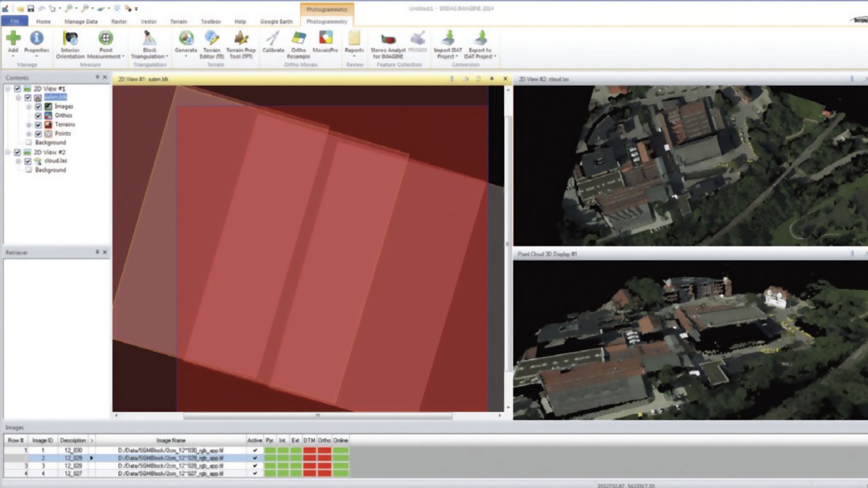Select image row 12_027 in Images table
Screen dimensions: 868x488
(x=73, y=474)
